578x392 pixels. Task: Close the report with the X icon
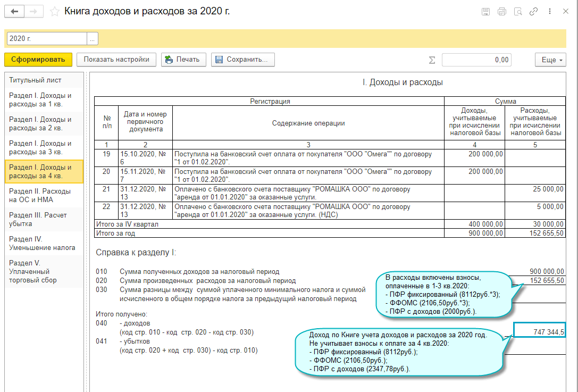pyautogui.click(x=565, y=11)
